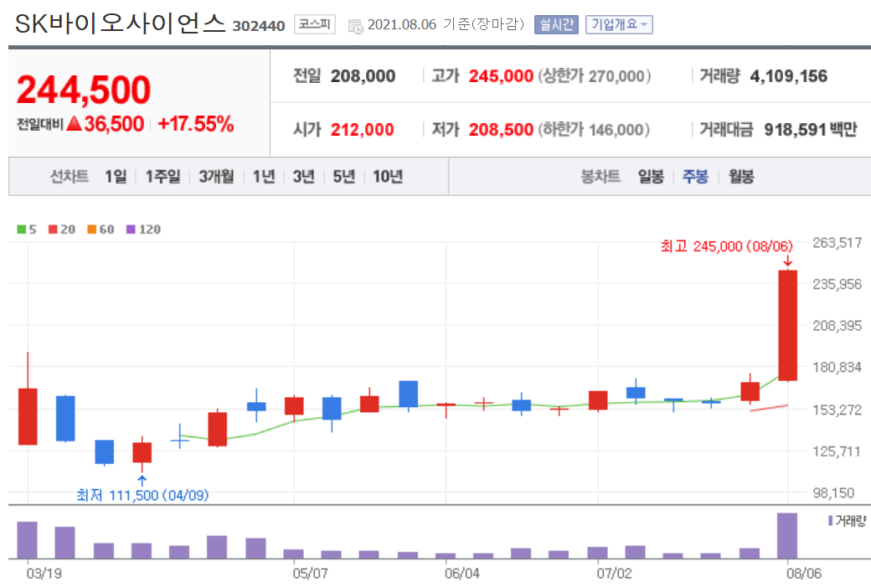Screen dimensions: 871x588
Task: Click the 98,150 y-axis label
Action: [833, 493]
